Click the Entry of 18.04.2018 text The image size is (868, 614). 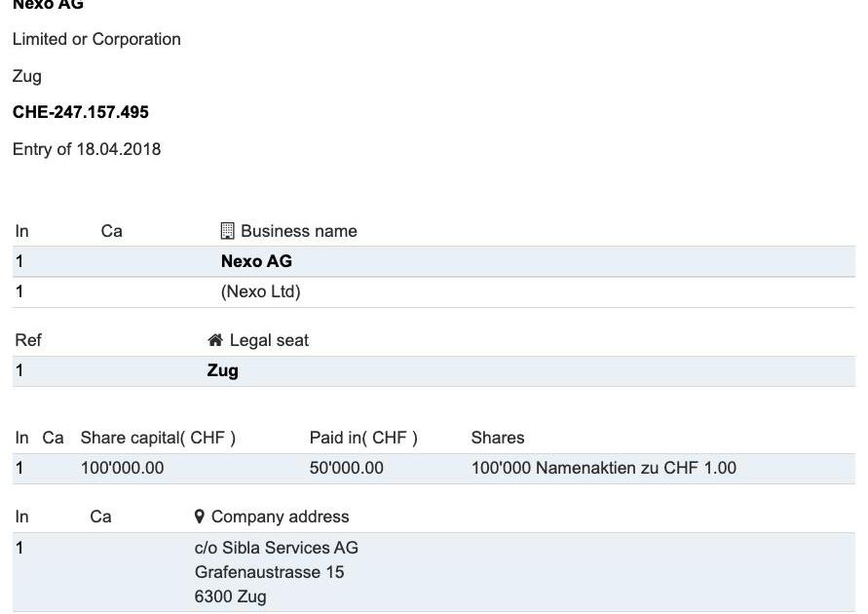(x=87, y=149)
